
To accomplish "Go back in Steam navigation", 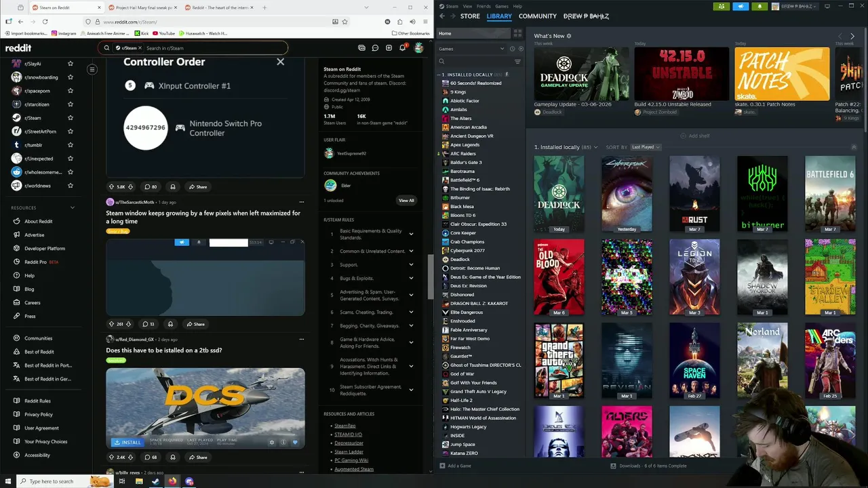I will [441, 16].
